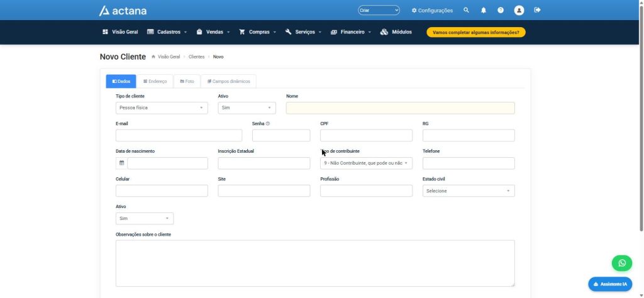Open the date of birth calendar icon
Viewport: 644px width, 298px height.
(121, 163)
